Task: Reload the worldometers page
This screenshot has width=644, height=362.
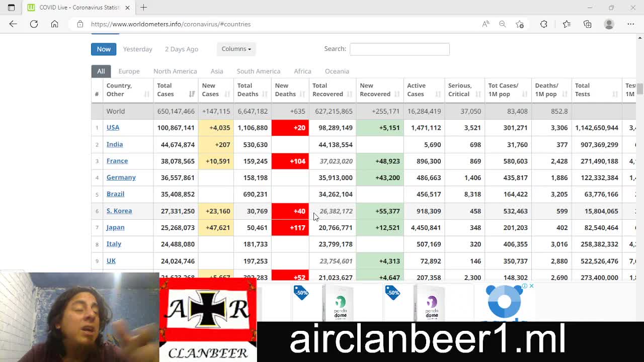Action: tap(34, 24)
